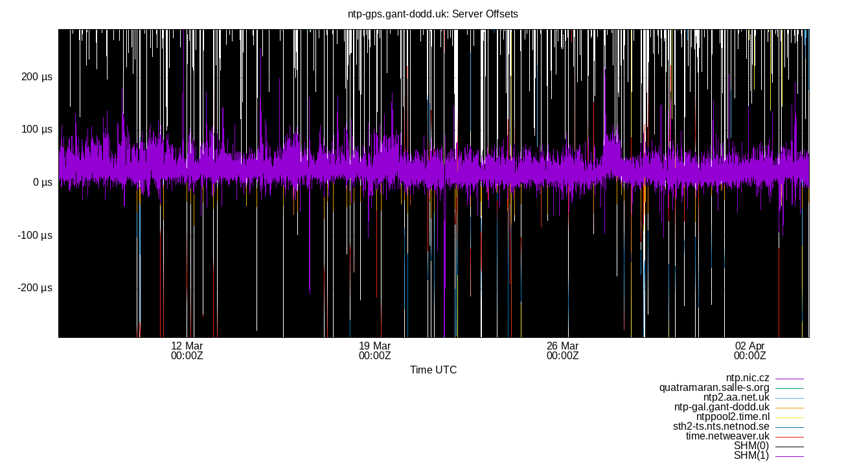The width and height of the screenshot is (868, 466).
Task: Click the ntppool2.time.nl legend entry
Action: coord(733,417)
